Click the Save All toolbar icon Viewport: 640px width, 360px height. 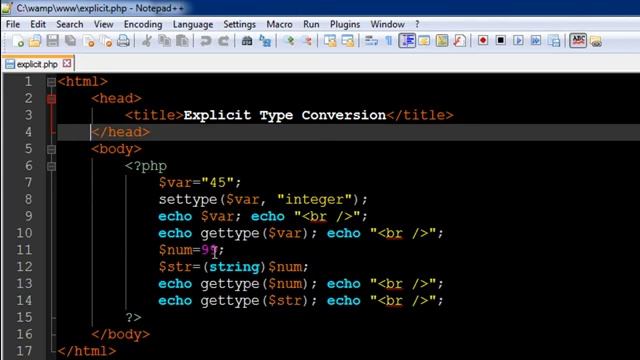pos(71,41)
